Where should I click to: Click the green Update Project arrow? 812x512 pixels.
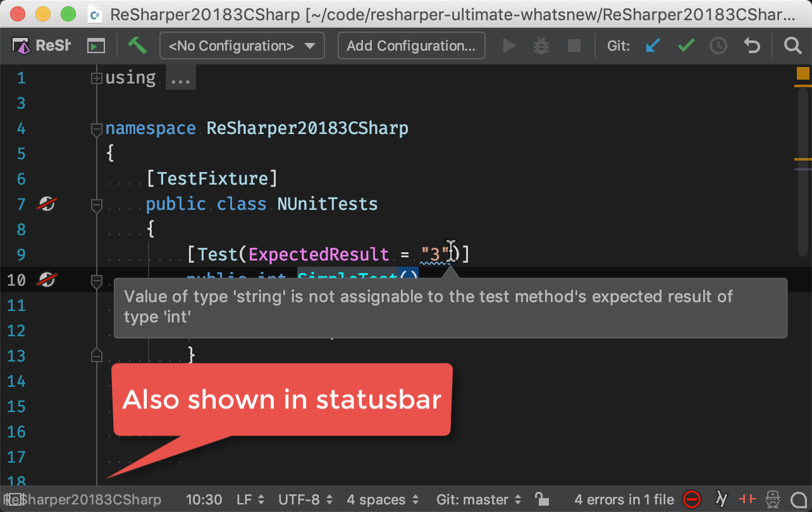pos(138,45)
